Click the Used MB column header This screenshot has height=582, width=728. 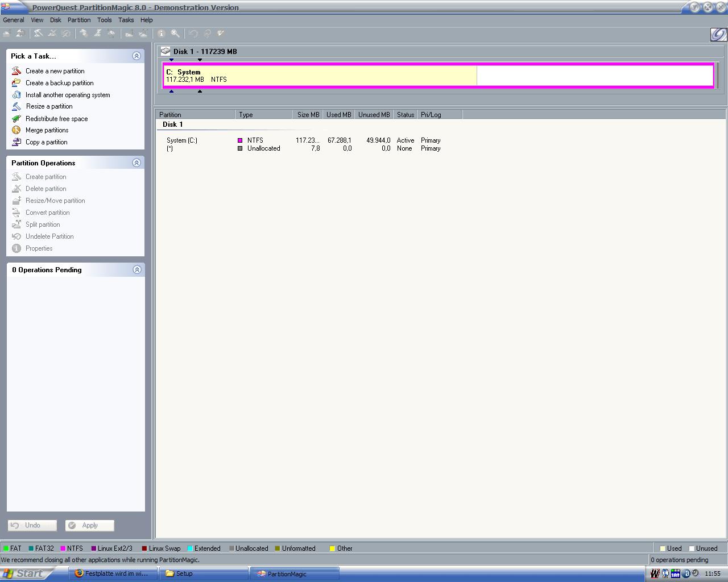[x=339, y=115]
